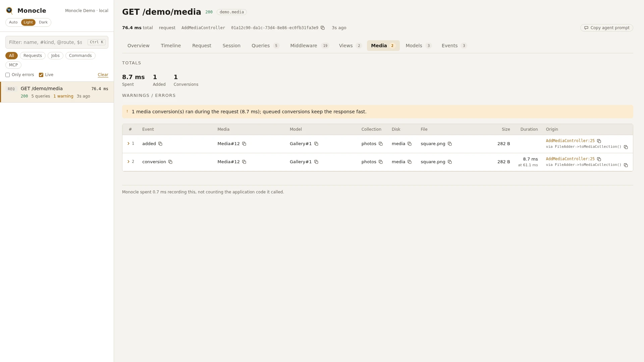This screenshot has width=644, height=362.
Task: Expand row 2 conversion event details
Action: tap(128, 162)
